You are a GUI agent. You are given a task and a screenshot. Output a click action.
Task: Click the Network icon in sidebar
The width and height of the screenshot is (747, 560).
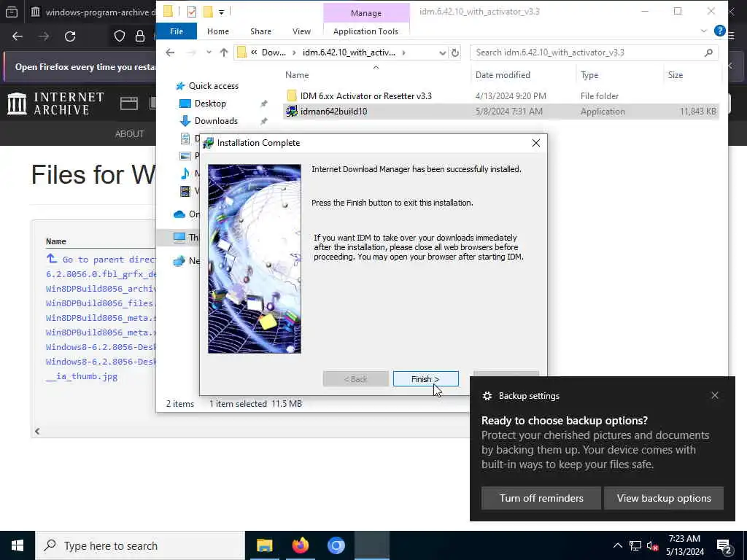point(179,261)
